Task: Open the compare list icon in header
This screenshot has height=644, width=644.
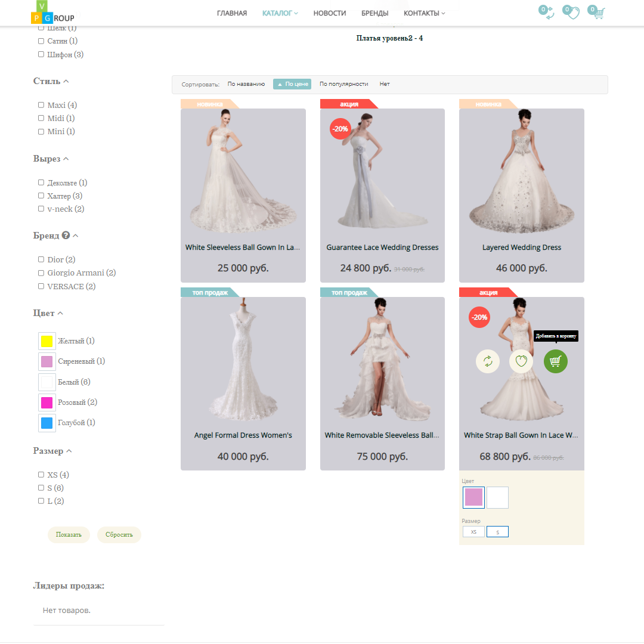Action: (x=548, y=13)
